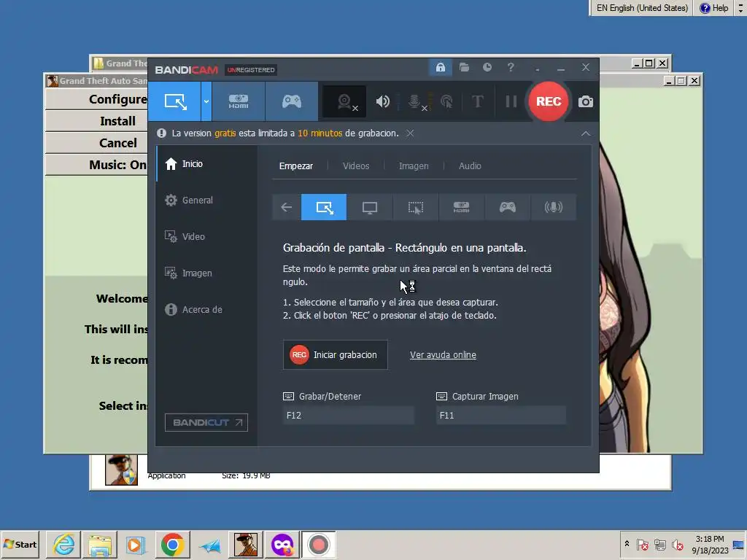Open the output folder icon in title bar
This screenshot has width=747, height=560.
click(464, 68)
